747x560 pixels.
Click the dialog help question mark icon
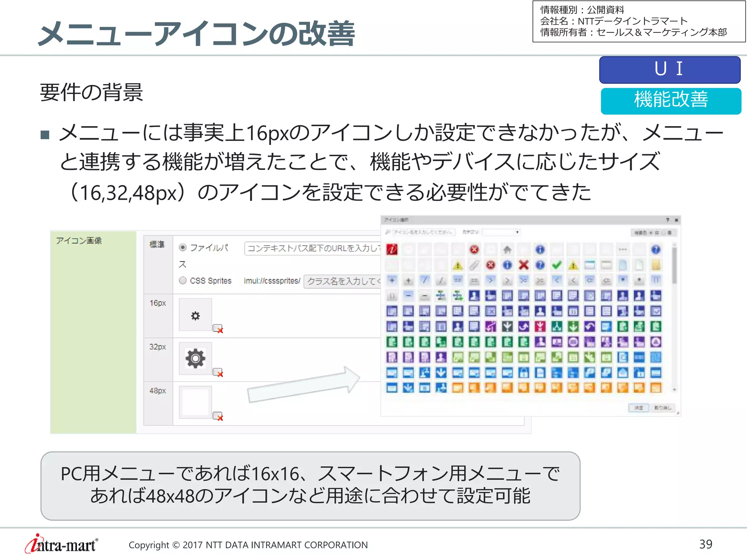tap(667, 220)
